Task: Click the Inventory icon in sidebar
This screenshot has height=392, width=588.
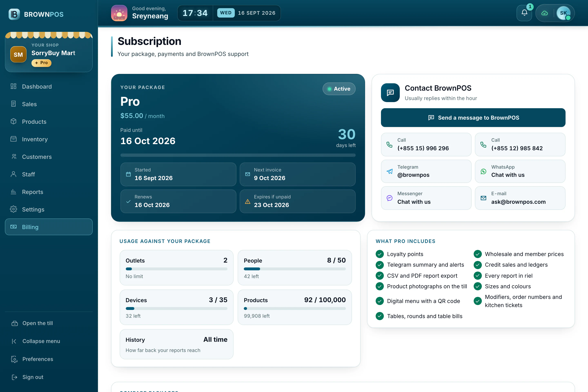Action: point(13,139)
